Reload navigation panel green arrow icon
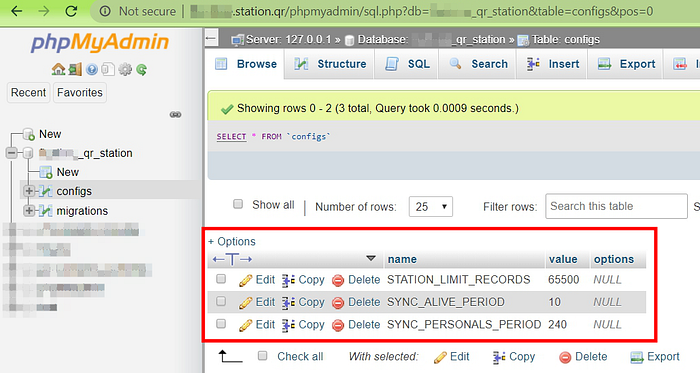The height and width of the screenshot is (373, 700). tap(142, 69)
